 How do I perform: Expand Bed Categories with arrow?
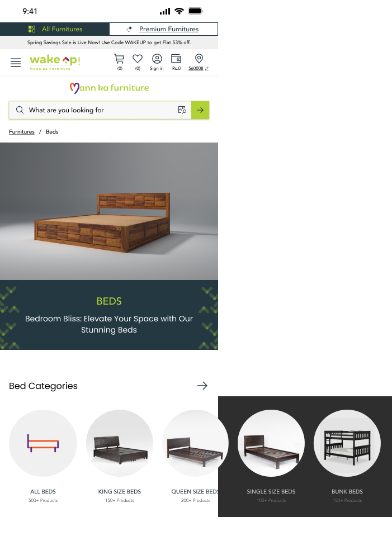coord(202,386)
